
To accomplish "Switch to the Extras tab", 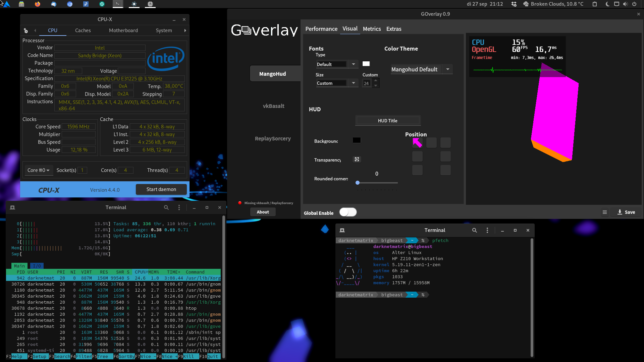I will click(x=394, y=29).
